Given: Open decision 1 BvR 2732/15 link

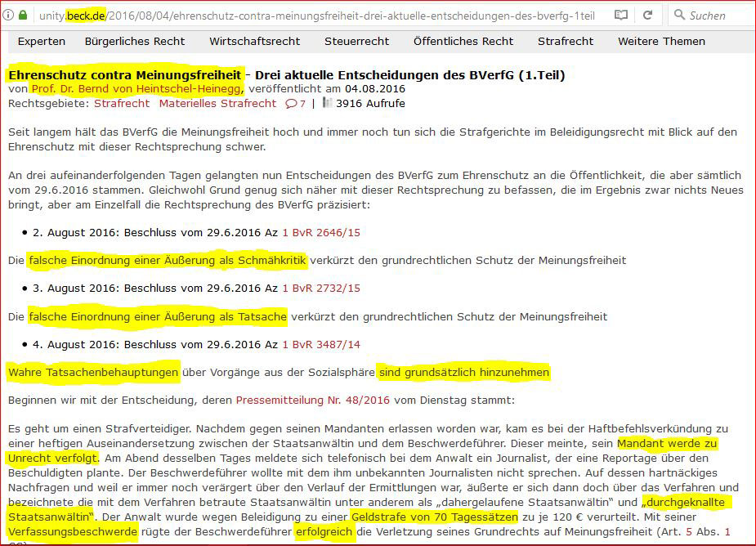Looking at the screenshot, I should (321, 289).
